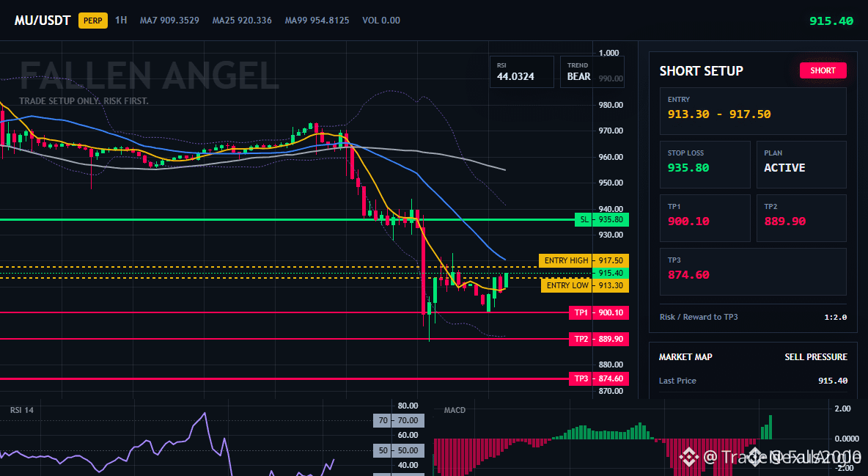Click the PERP badge
868x476 pixels.
point(93,21)
